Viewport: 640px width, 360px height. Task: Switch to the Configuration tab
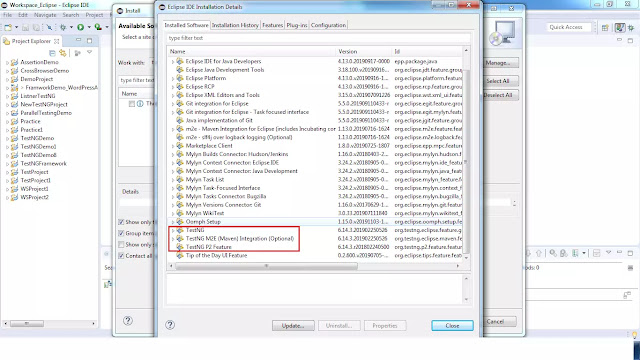(328, 25)
